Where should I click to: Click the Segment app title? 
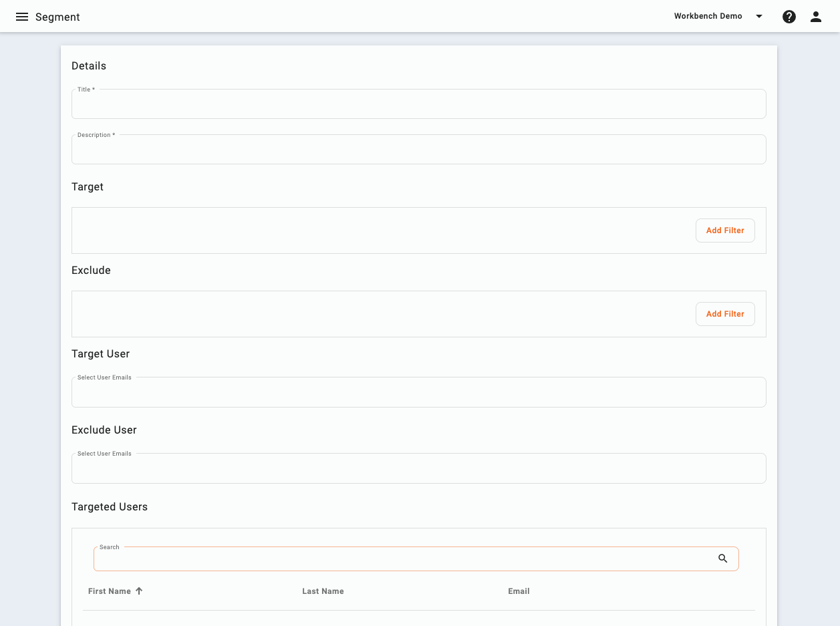point(57,16)
